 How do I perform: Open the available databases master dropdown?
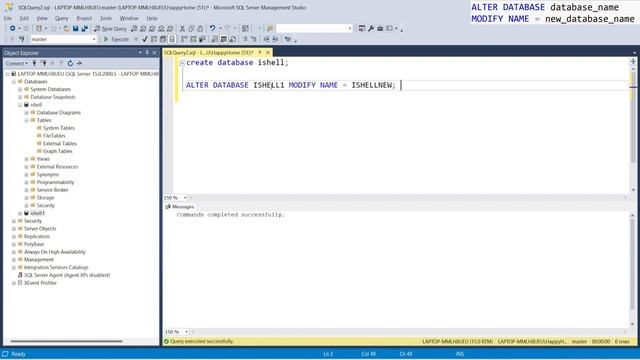[94, 39]
